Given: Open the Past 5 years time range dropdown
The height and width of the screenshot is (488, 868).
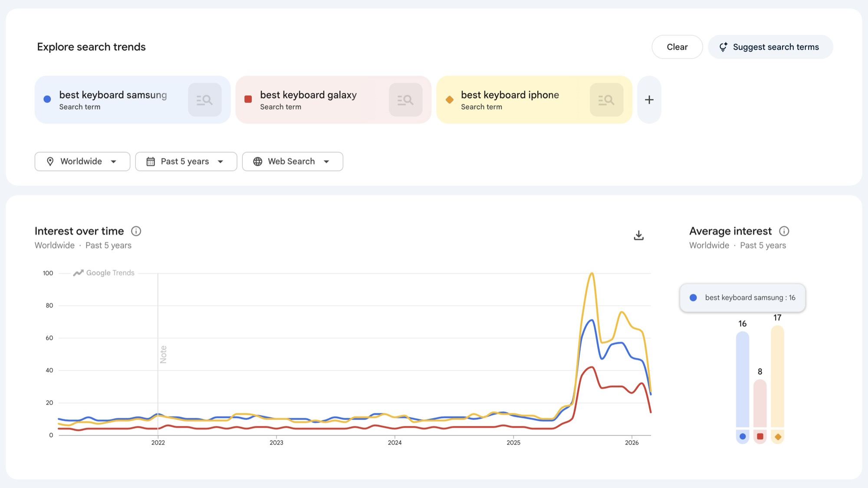Looking at the screenshot, I should 186,161.
